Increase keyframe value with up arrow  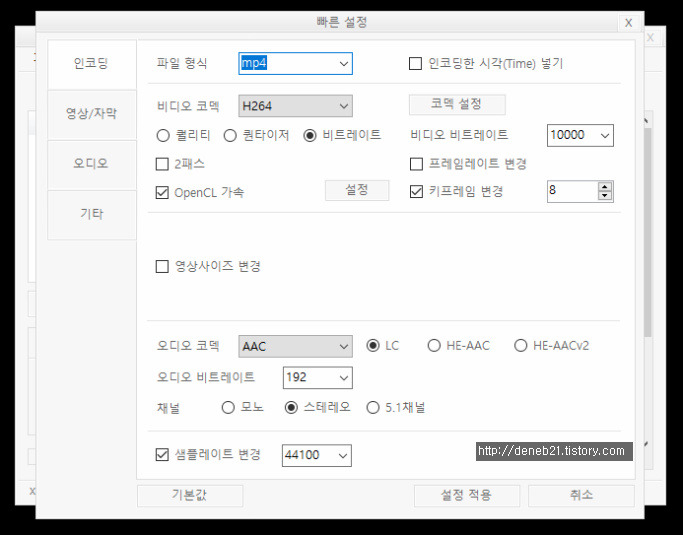[x=605, y=187]
